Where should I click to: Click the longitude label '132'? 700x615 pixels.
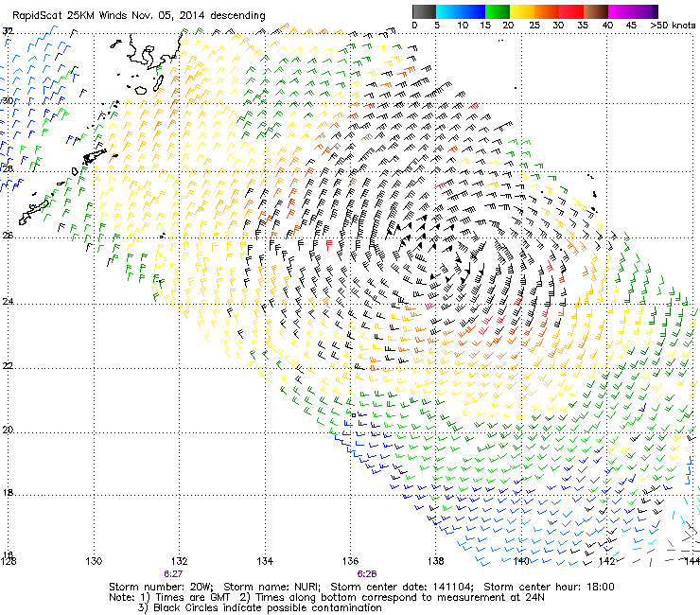[x=179, y=561]
